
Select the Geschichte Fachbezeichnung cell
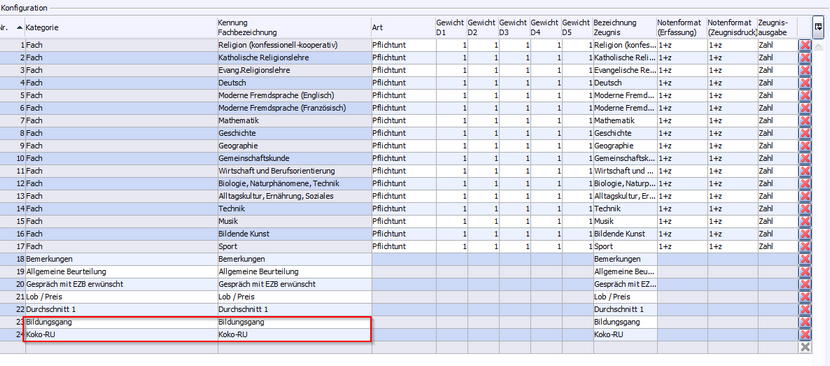pos(294,133)
